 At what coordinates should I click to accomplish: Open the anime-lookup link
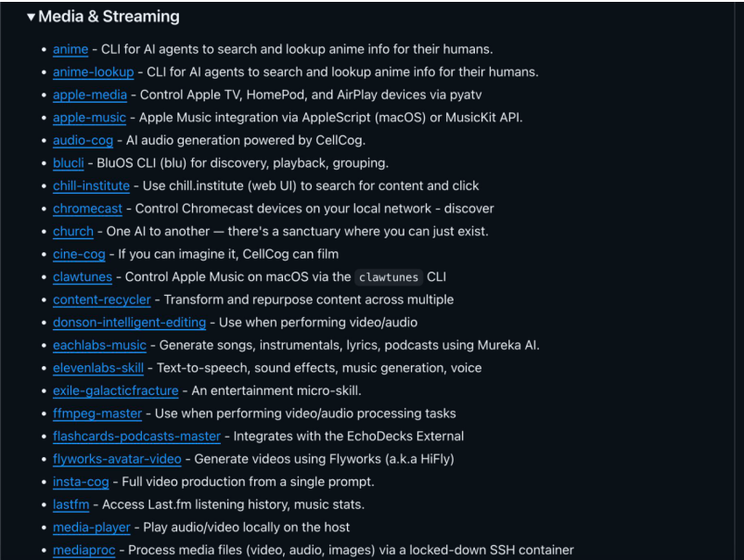93,72
